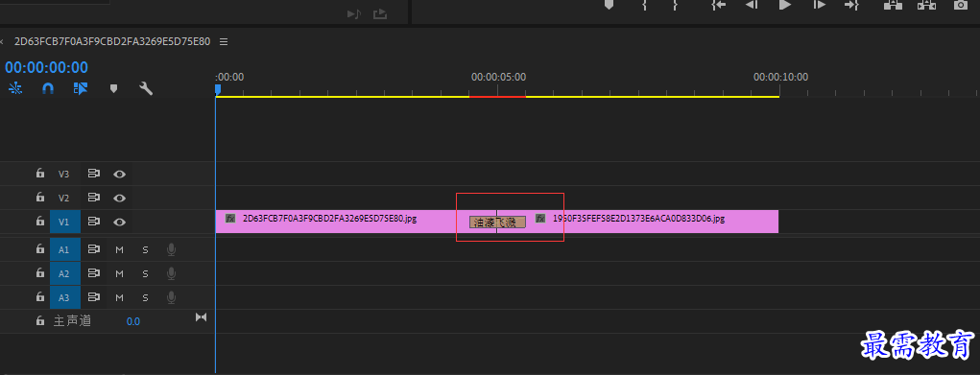Click the master track volume value 0.0
980x375 pixels.
133,322
